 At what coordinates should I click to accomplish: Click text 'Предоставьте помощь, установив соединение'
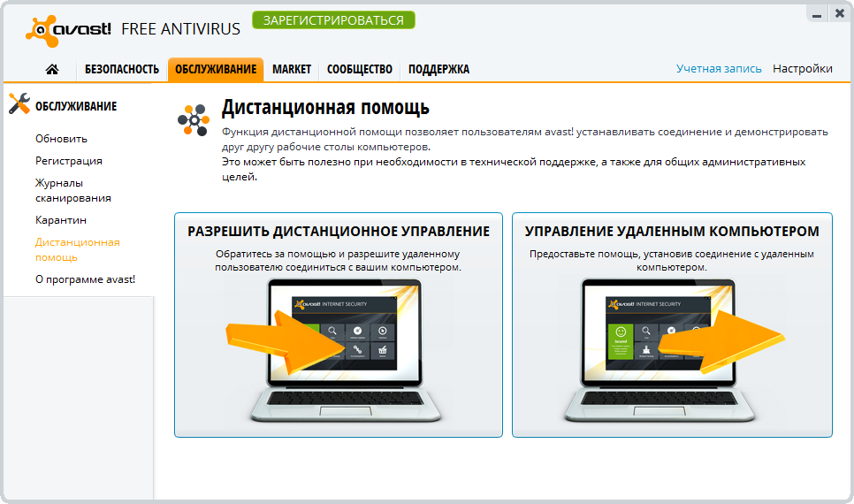click(640, 254)
